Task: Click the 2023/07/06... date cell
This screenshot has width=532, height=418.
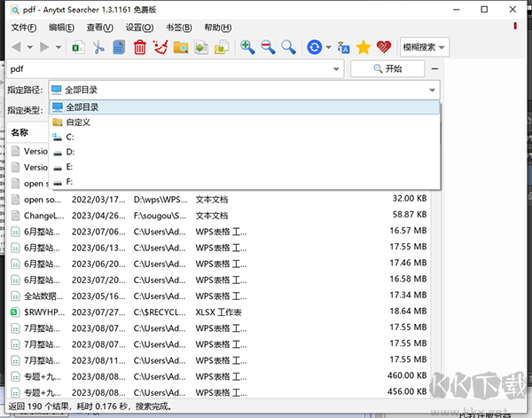Action: click(98, 232)
